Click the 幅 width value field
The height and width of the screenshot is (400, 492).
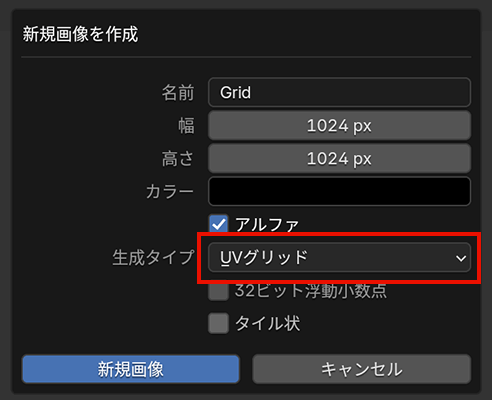click(339, 125)
